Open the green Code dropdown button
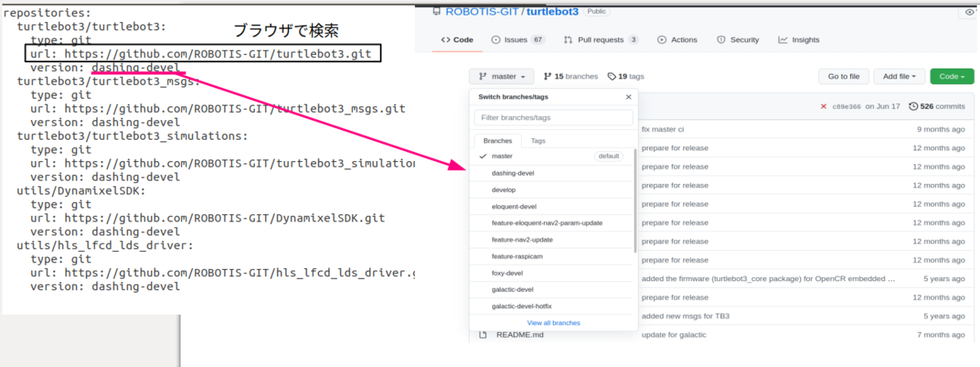 click(952, 76)
